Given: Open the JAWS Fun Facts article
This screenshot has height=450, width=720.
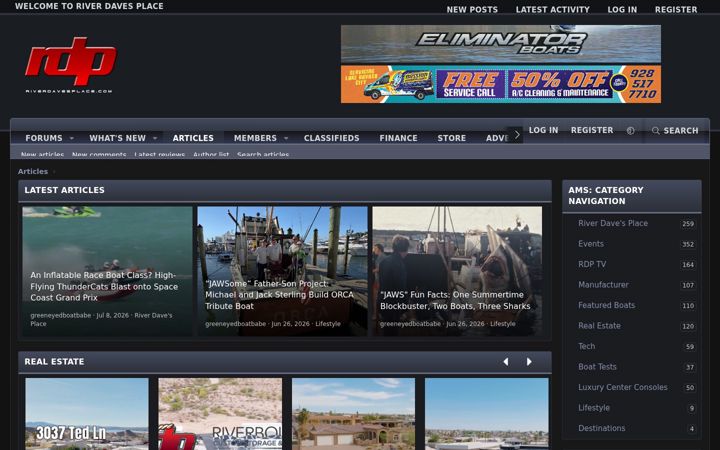Looking at the screenshot, I should coord(457,271).
